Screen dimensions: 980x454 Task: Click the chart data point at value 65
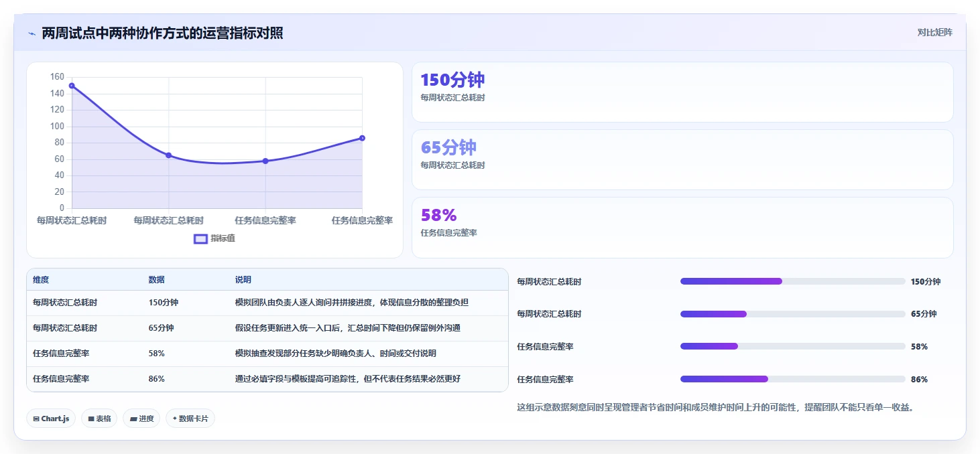pyautogui.click(x=169, y=155)
